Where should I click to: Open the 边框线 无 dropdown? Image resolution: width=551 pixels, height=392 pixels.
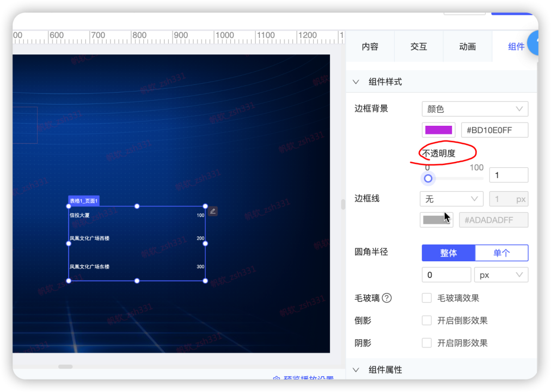[x=451, y=199]
